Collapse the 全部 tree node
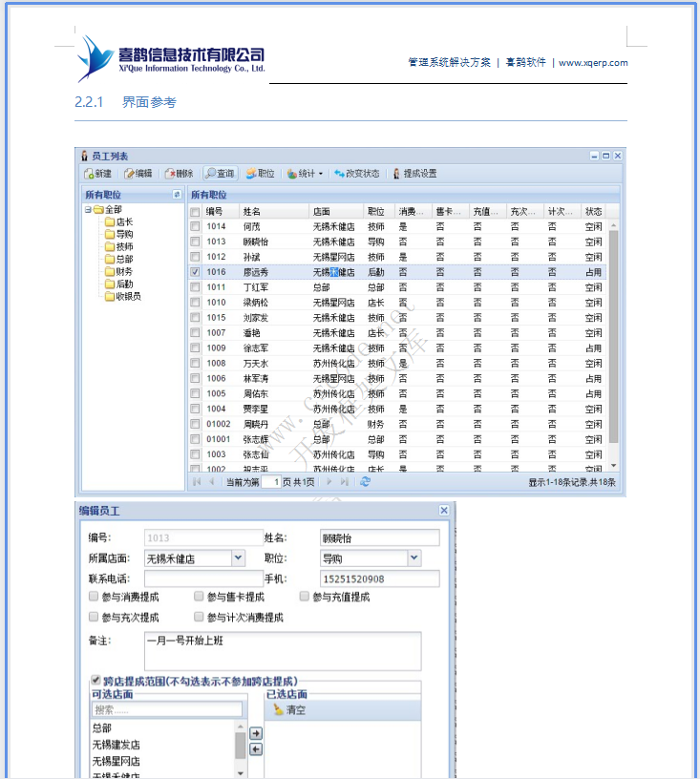 pos(88,210)
